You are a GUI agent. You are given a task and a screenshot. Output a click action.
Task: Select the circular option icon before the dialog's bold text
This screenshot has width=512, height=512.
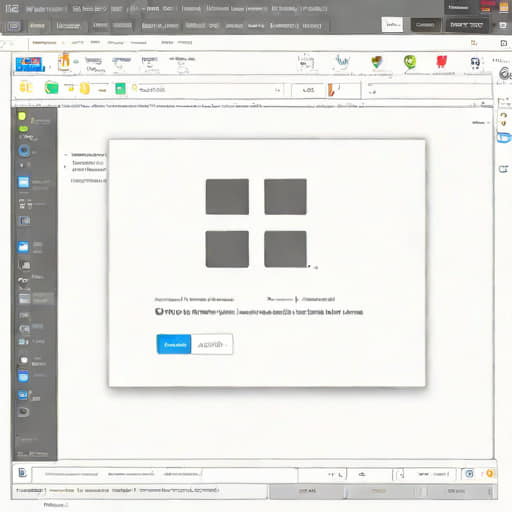click(x=159, y=311)
